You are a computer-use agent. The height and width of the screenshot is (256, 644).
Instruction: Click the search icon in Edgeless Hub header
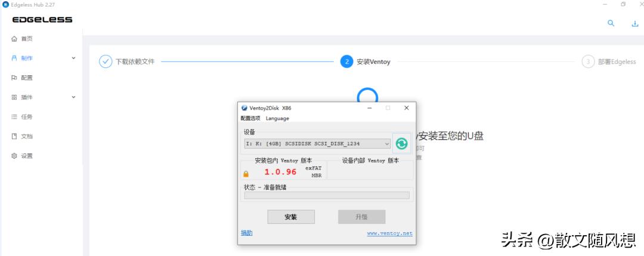[611, 23]
